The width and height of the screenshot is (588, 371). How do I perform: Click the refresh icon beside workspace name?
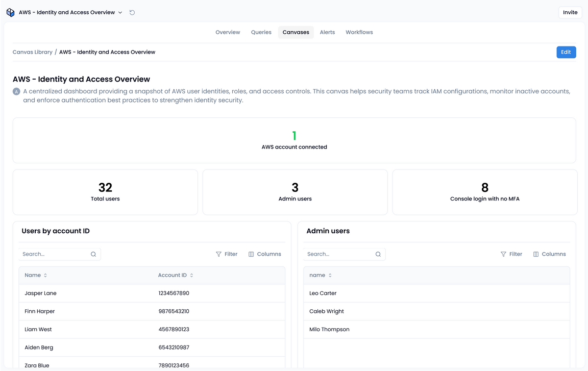pyautogui.click(x=132, y=12)
